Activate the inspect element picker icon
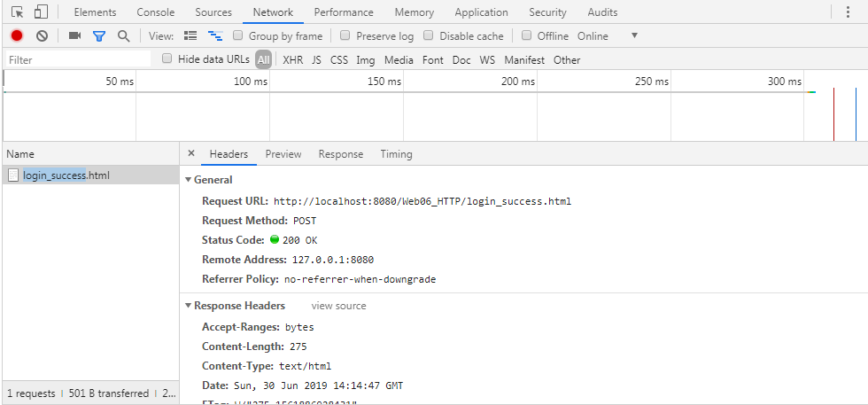This screenshot has height=405, width=868. (x=18, y=12)
